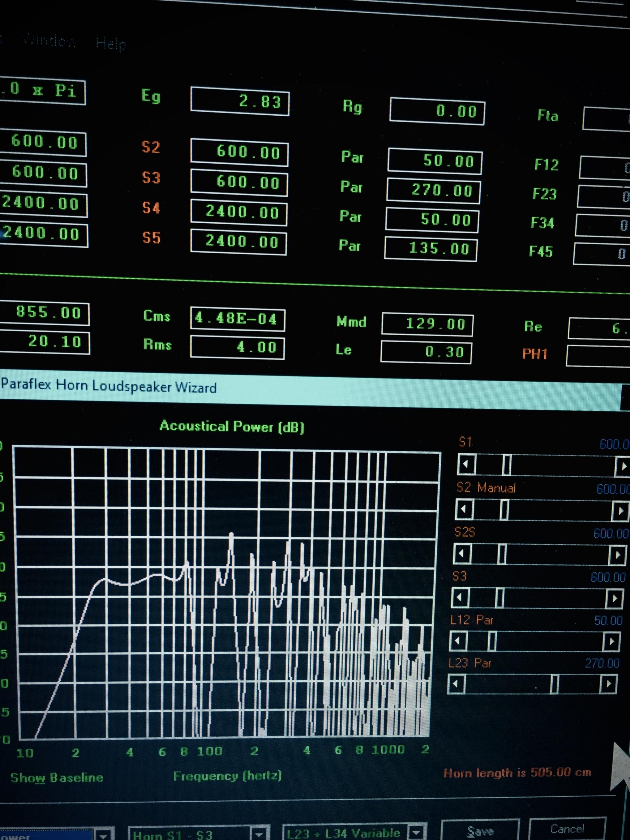Click the S5 field showing 2400.00
630x840 pixels.
pos(238,242)
